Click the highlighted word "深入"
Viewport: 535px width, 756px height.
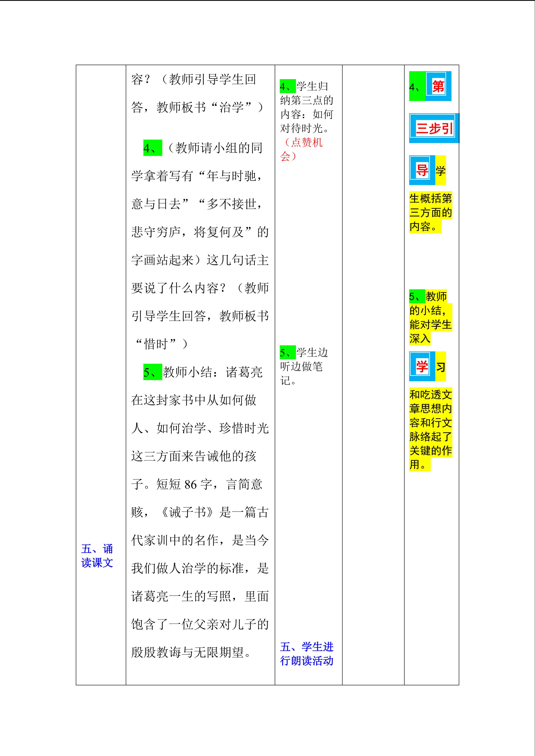coord(420,338)
